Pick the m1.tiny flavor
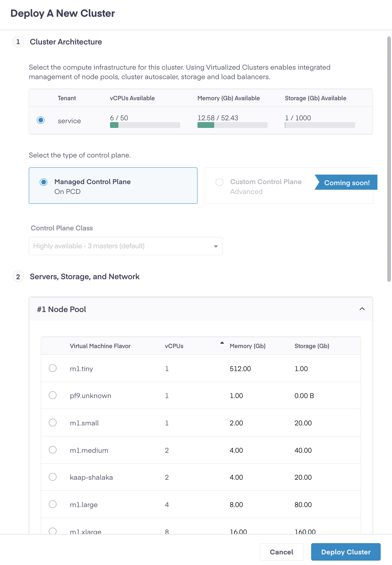 pyautogui.click(x=53, y=368)
